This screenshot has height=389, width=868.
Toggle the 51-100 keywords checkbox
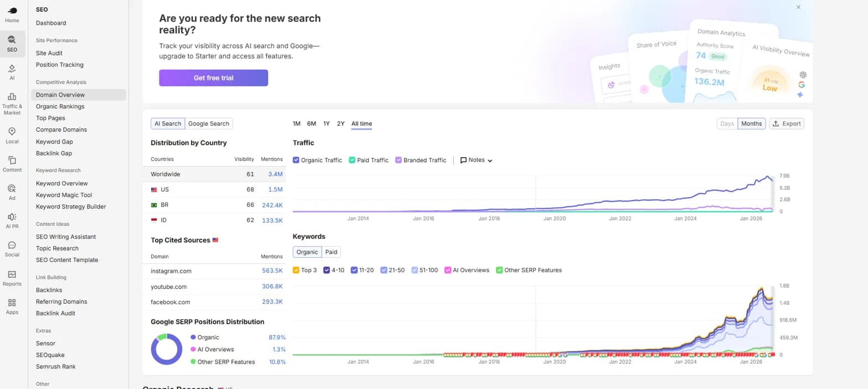click(x=415, y=270)
